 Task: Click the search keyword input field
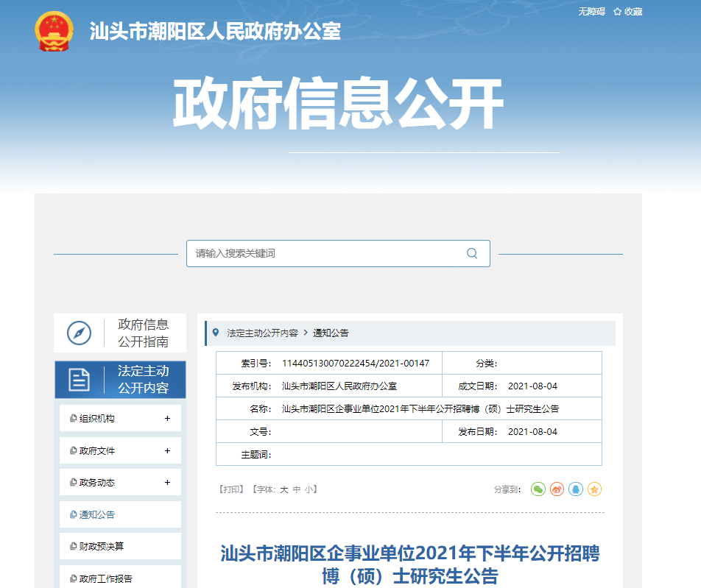(x=324, y=253)
